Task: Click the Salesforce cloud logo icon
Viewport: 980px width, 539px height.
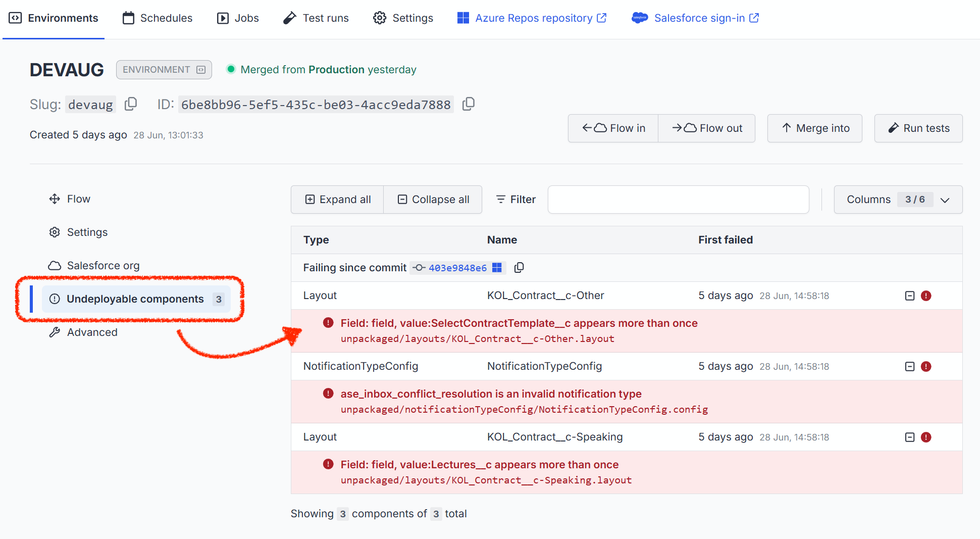Action: [x=640, y=18]
